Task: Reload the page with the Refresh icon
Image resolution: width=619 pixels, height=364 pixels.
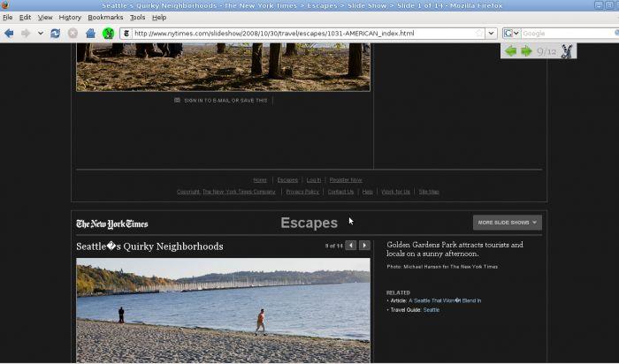Action: (55, 33)
